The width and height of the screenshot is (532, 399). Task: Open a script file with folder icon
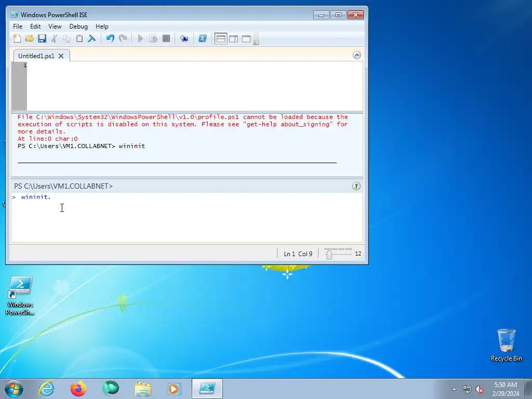click(x=30, y=38)
